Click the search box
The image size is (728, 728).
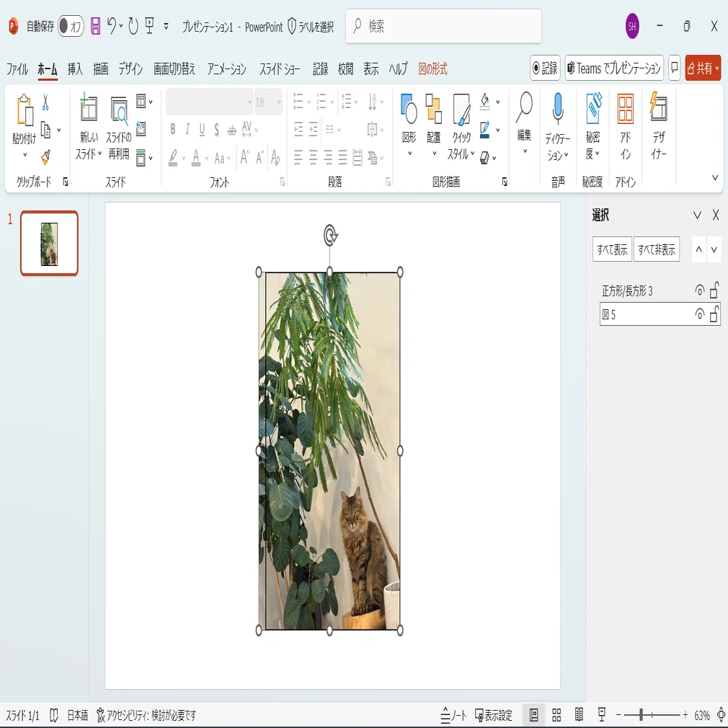(x=443, y=26)
